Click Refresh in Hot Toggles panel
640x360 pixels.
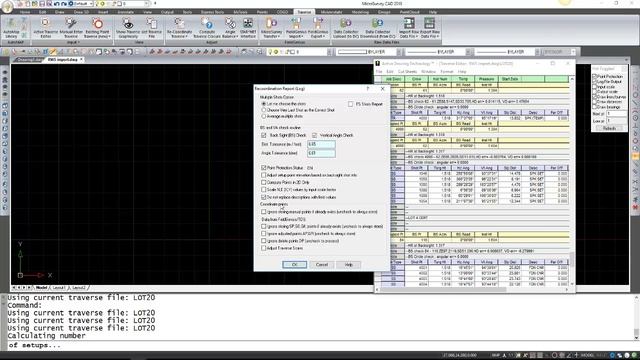click(609, 128)
